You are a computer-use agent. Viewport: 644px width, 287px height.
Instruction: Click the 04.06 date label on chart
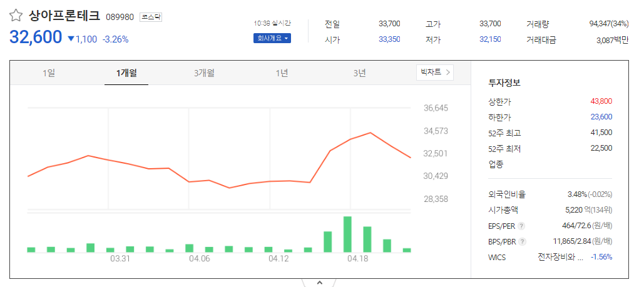pyautogui.click(x=200, y=259)
